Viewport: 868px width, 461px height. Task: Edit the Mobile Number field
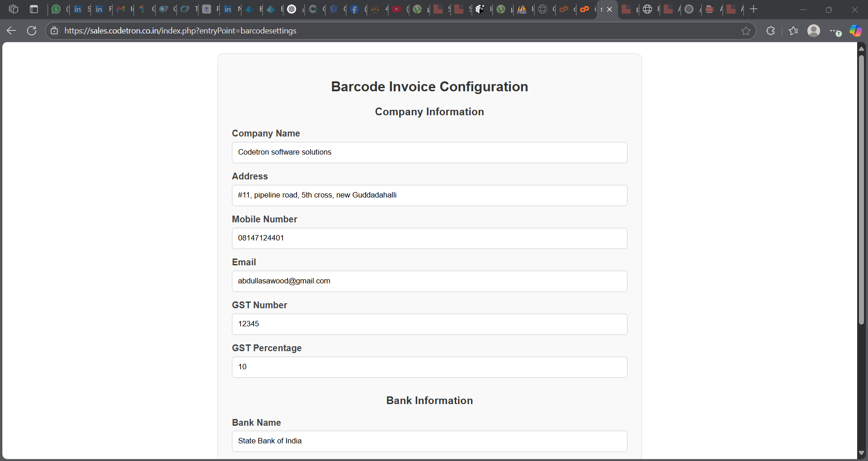(x=429, y=238)
